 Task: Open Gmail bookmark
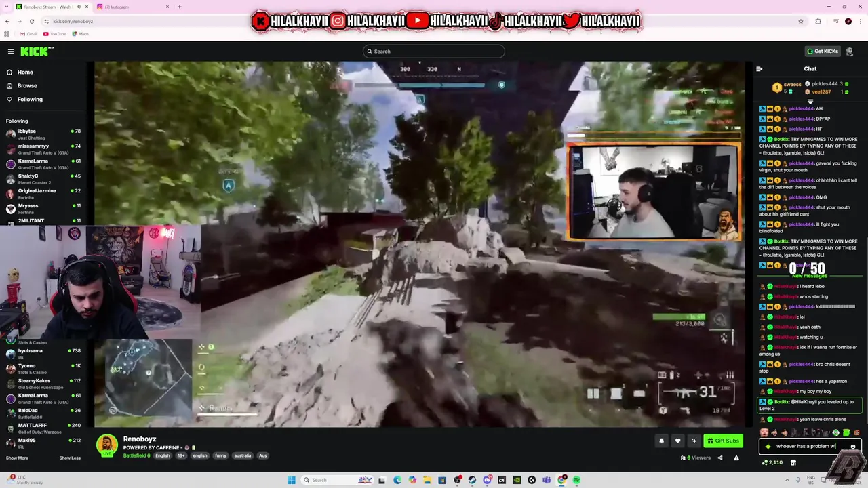point(28,34)
